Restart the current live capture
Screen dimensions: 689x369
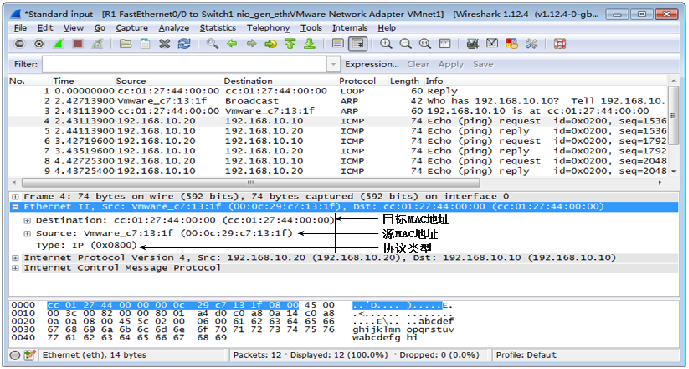[x=97, y=43]
